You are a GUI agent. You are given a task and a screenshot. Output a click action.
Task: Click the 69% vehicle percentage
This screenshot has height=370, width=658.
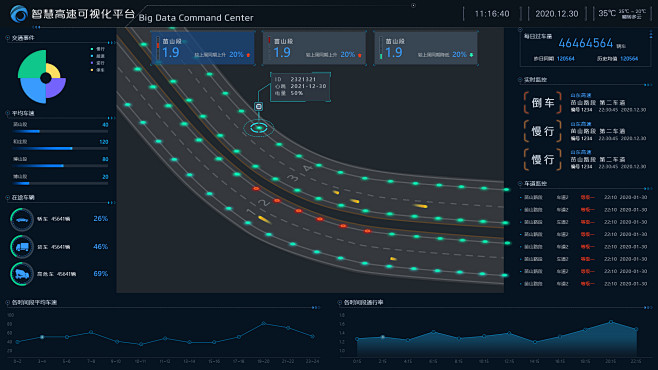(100, 274)
